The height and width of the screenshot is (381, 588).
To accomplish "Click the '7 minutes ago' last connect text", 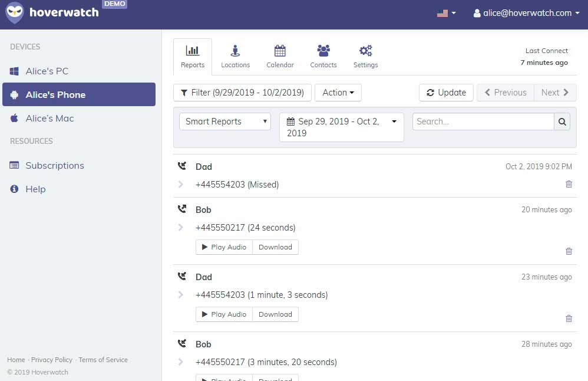I will (544, 63).
